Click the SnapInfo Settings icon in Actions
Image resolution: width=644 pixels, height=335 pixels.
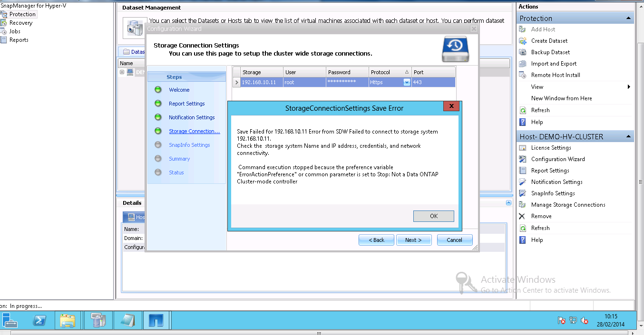pyautogui.click(x=522, y=193)
